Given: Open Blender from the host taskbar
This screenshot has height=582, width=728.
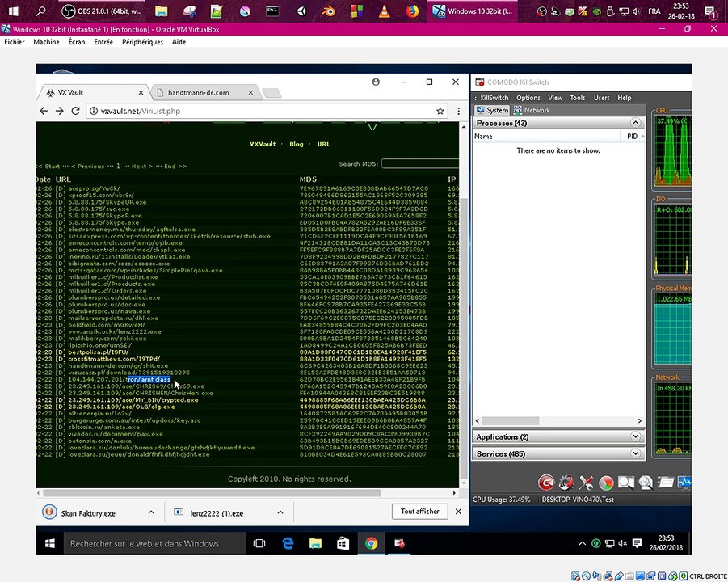Looking at the screenshot, I should tap(329, 11).
